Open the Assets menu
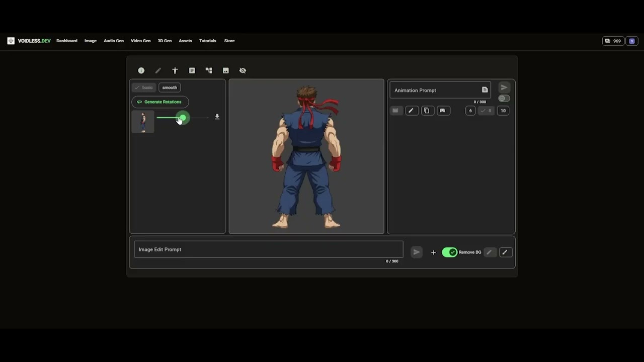 click(186, 41)
